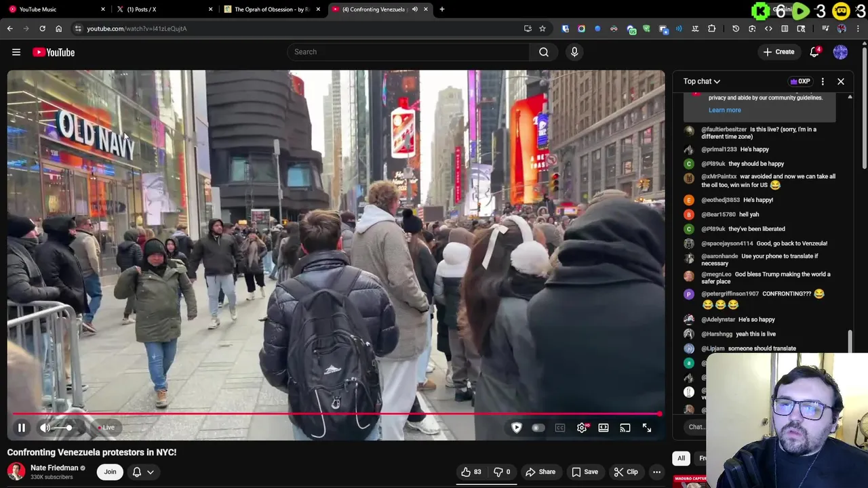This screenshot has height=488, width=868.
Task: Click @Lipjam's someone should translate message
Action: point(762,348)
